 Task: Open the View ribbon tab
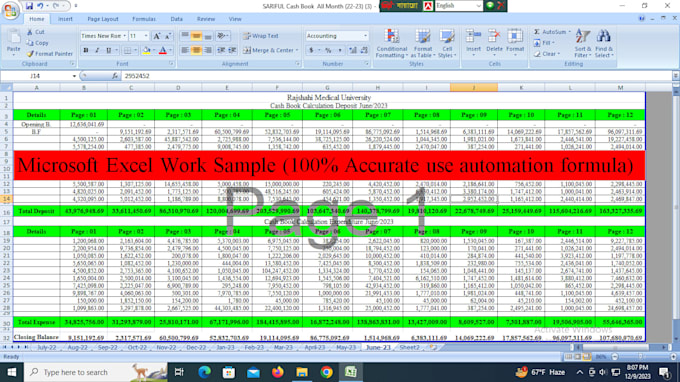(235, 19)
